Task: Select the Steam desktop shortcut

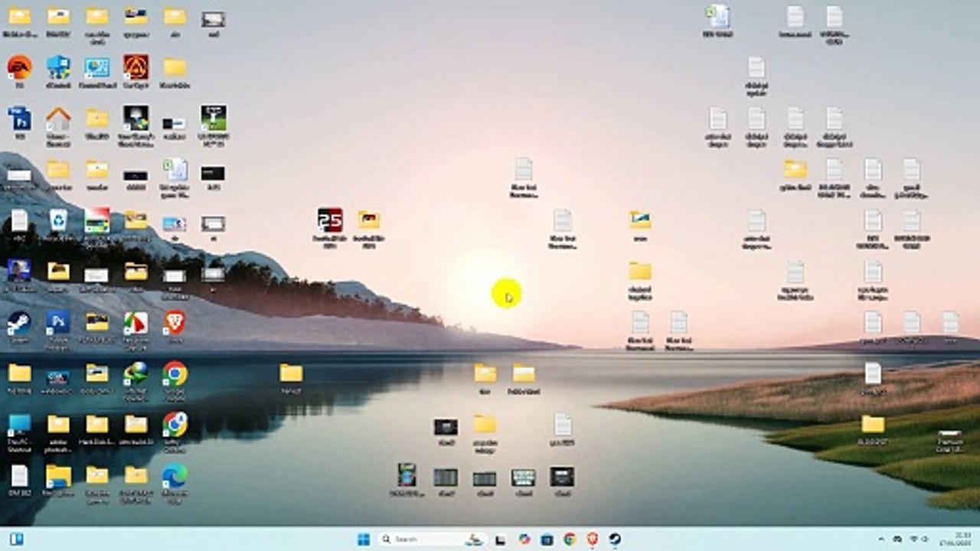Action: point(19,322)
